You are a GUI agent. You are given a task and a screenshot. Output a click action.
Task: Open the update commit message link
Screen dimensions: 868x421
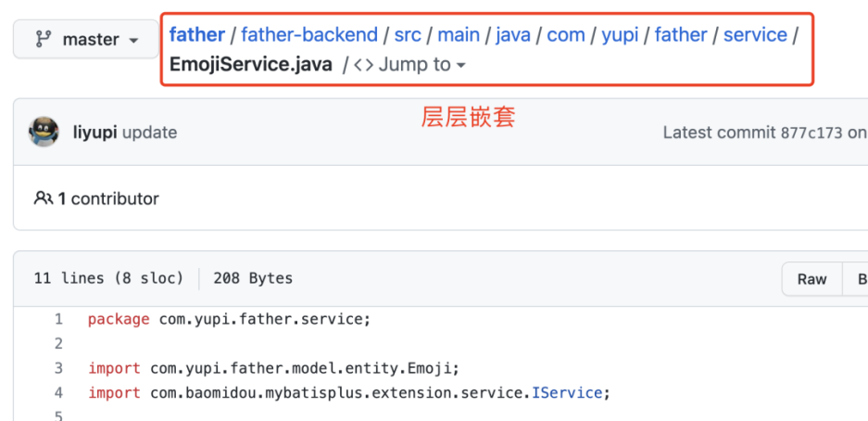(149, 133)
